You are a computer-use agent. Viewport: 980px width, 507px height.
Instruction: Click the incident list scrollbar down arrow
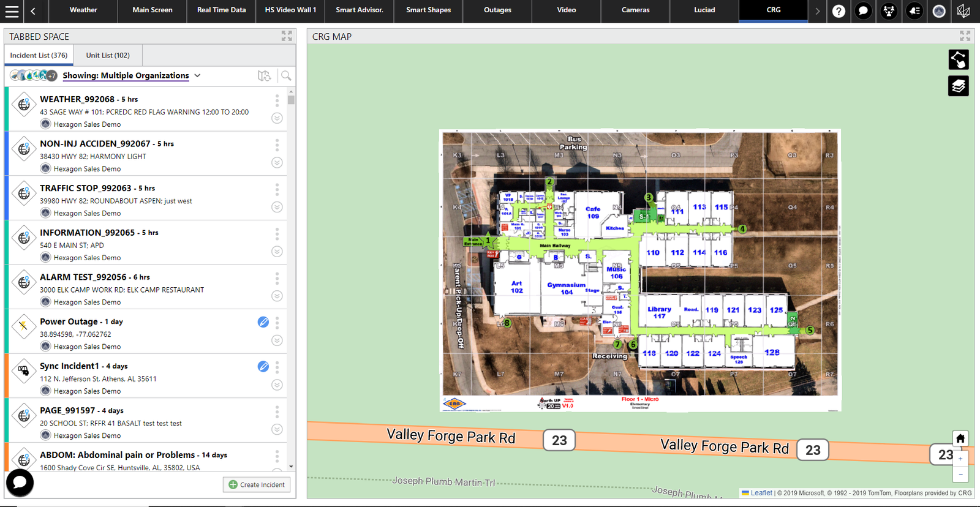pos(291,467)
